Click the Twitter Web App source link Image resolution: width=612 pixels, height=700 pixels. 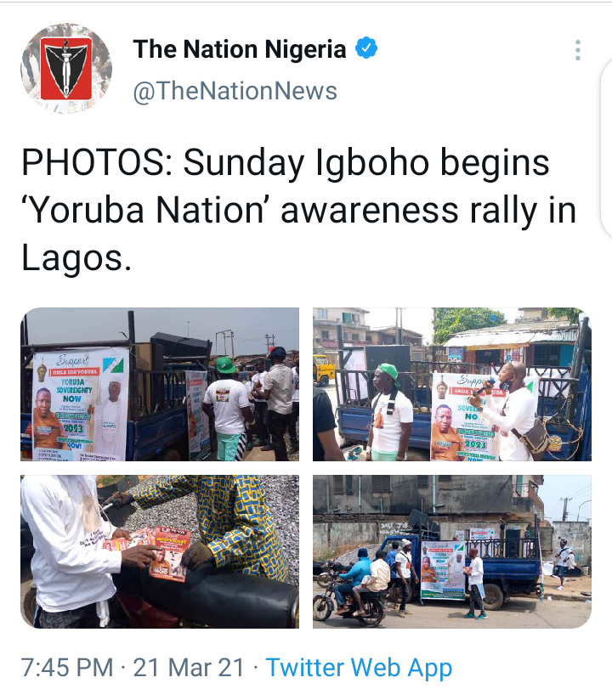(359, 668)
